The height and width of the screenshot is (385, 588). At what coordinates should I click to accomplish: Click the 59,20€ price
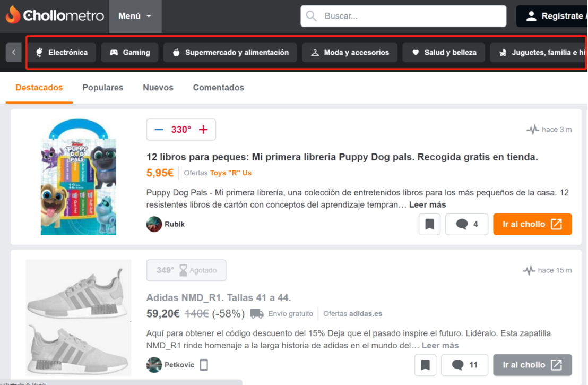(x=163, y=314)
